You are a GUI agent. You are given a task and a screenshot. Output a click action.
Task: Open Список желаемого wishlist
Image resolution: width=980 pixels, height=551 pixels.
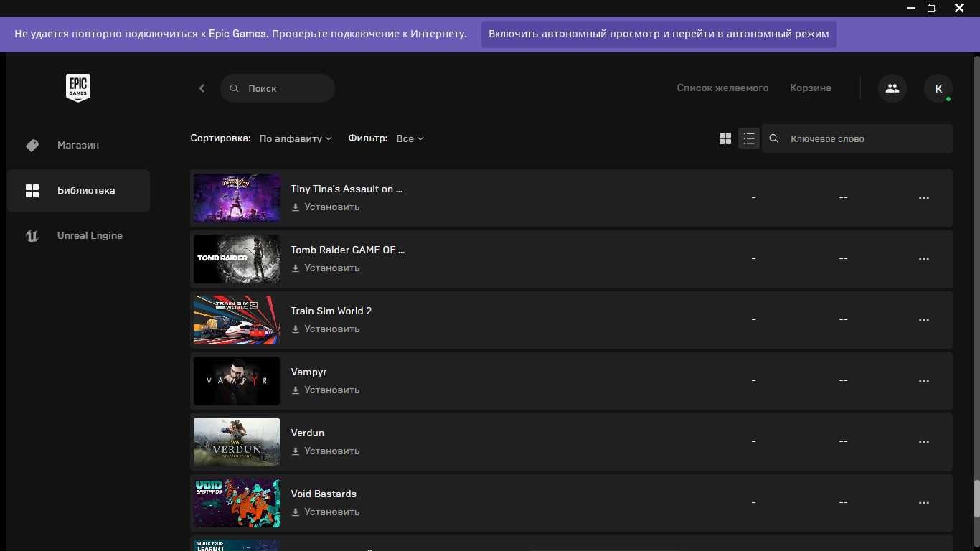click(x=722, y=88)
